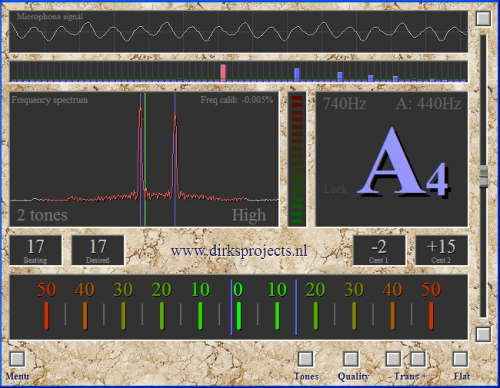Click the large A4 note display

[x=403, y=162]
